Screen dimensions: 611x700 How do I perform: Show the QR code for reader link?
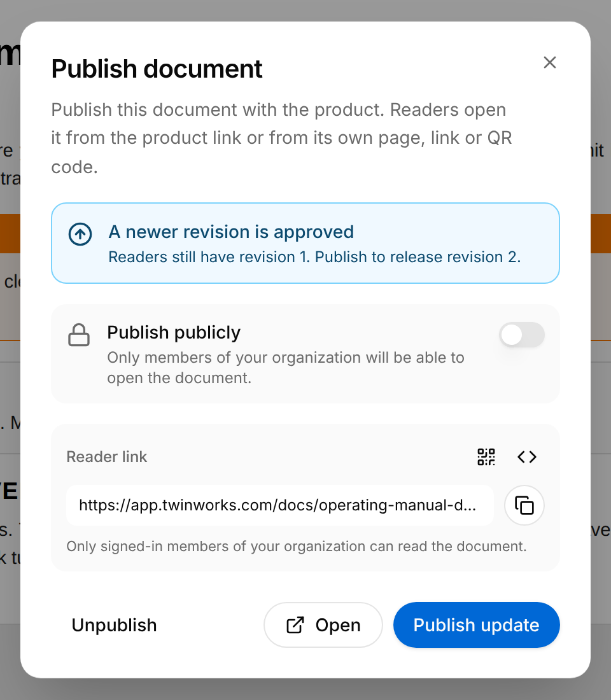[x=486, y=457]
